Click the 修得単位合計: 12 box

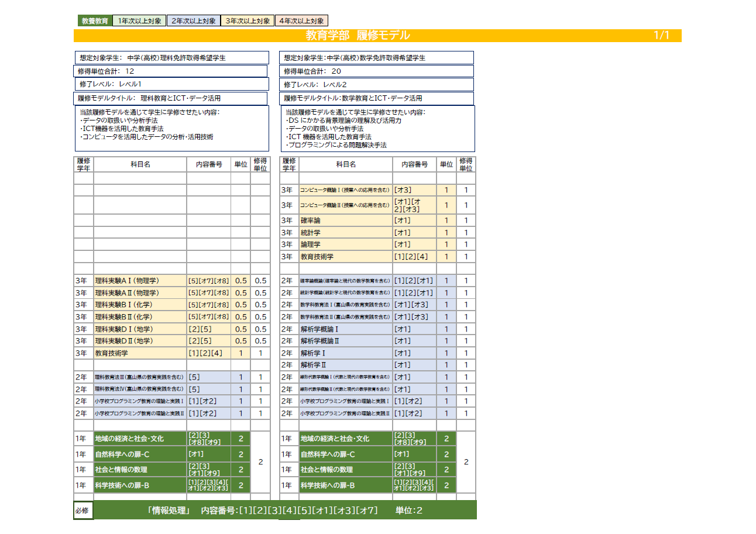(x=171, y=71)
